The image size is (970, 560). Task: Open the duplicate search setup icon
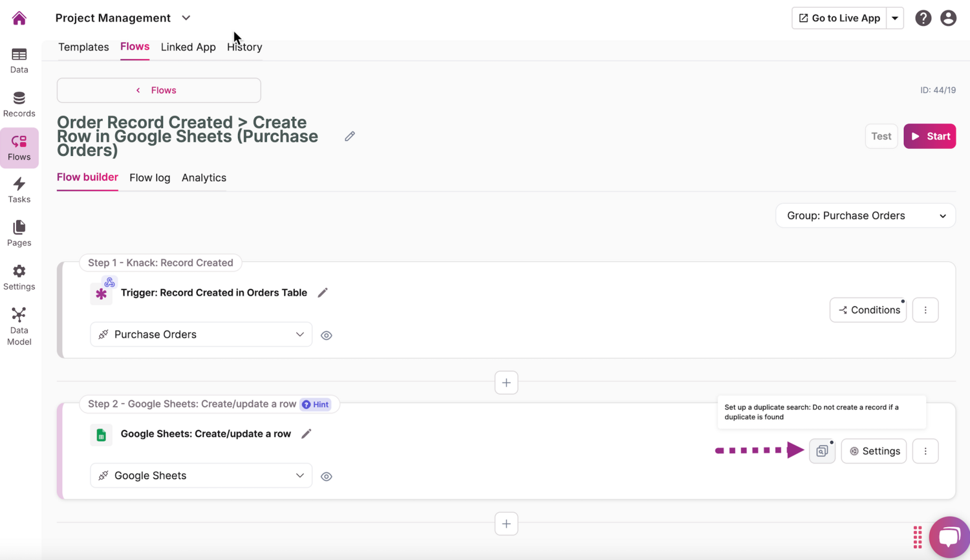(822, 451)
